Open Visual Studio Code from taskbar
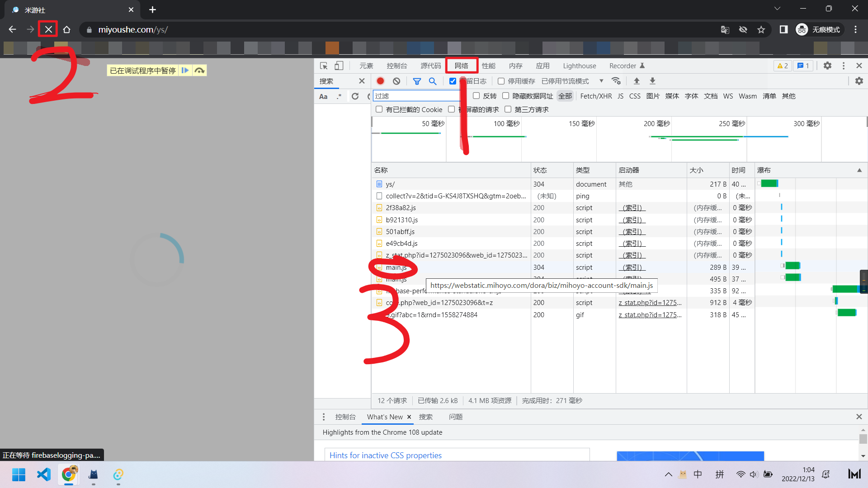 click(x=44, y=474)
